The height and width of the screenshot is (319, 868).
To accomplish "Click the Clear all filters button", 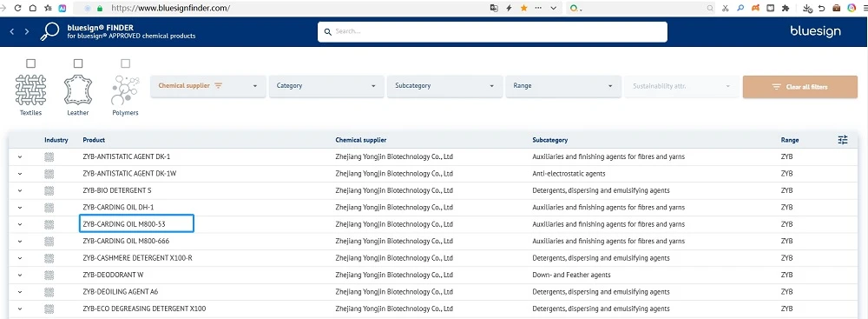I will coord(800,87).
